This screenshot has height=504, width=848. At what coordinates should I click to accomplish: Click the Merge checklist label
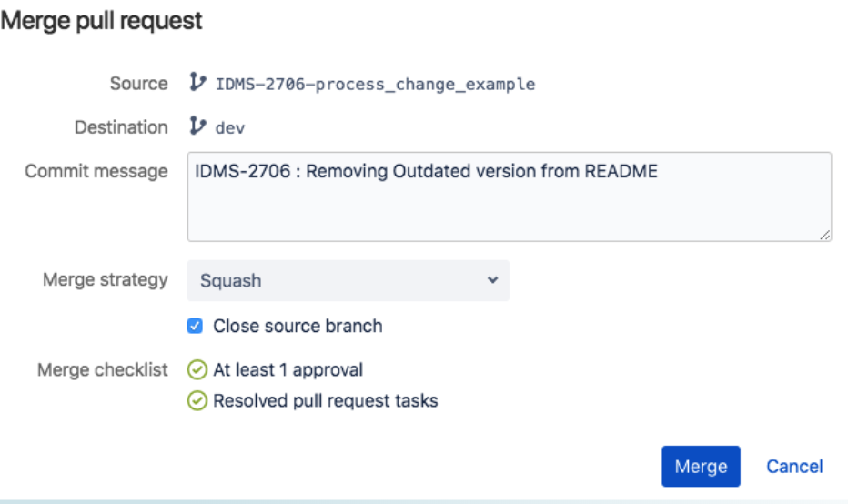pyautogui.click(x=103, y=369)
